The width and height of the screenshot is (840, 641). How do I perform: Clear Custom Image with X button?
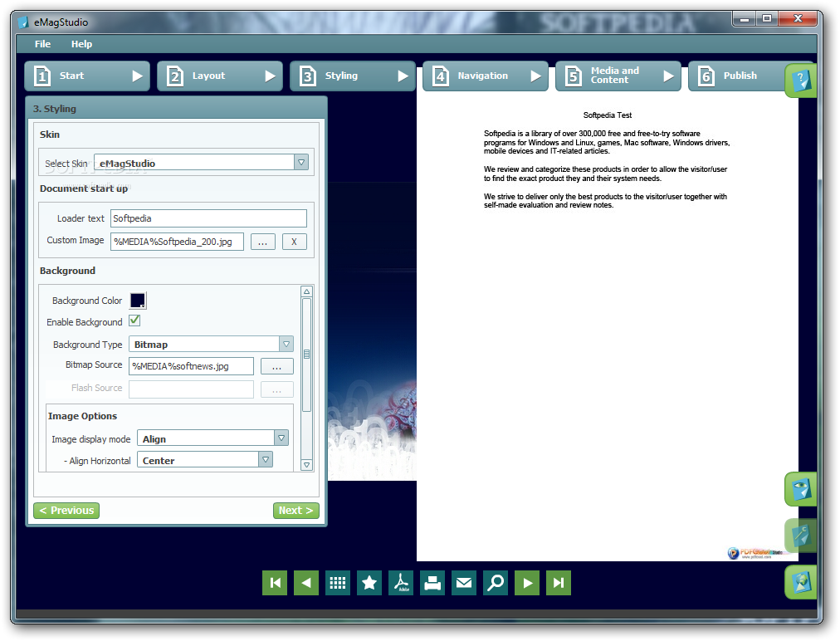pos(294,242)
